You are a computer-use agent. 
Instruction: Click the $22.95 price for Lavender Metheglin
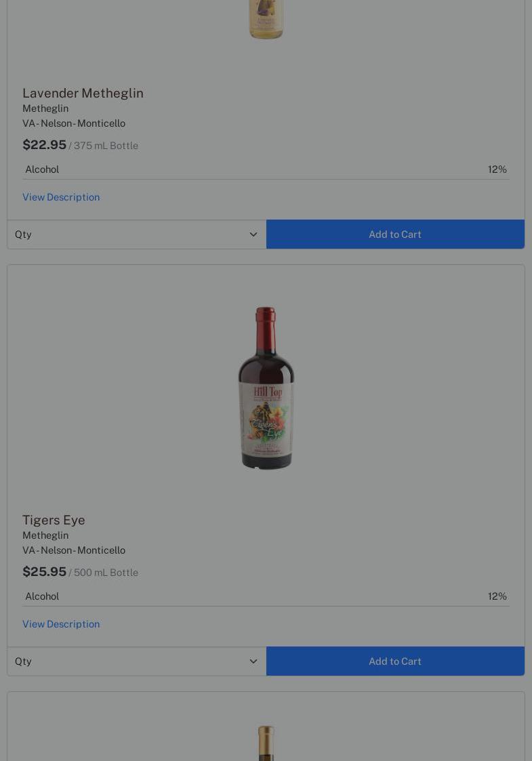pos(45,145)
